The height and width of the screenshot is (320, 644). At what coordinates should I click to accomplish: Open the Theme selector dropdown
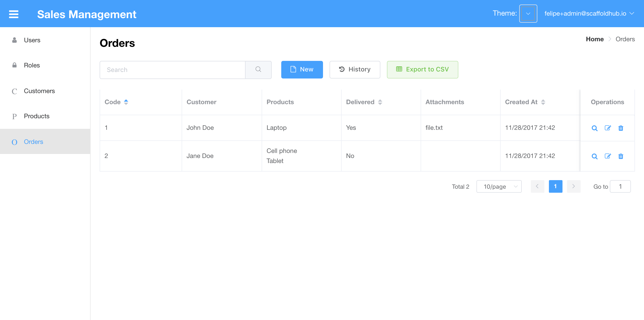pyautogui.click(x=528, y=14)
